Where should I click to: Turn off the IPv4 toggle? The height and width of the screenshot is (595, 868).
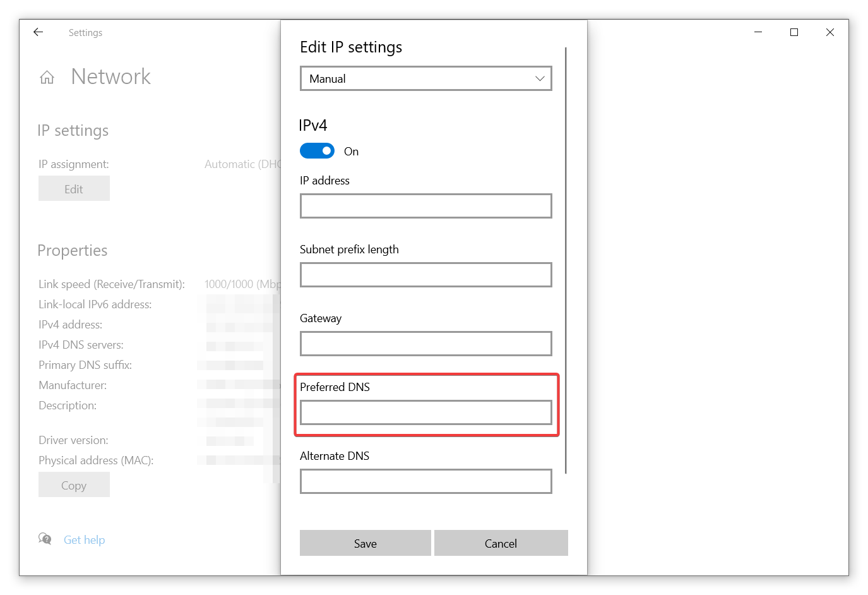(x=317, y=151)
